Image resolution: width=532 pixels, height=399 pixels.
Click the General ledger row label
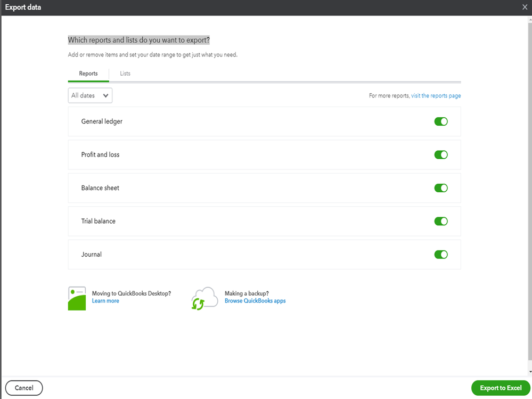click(x=102, y=121)
